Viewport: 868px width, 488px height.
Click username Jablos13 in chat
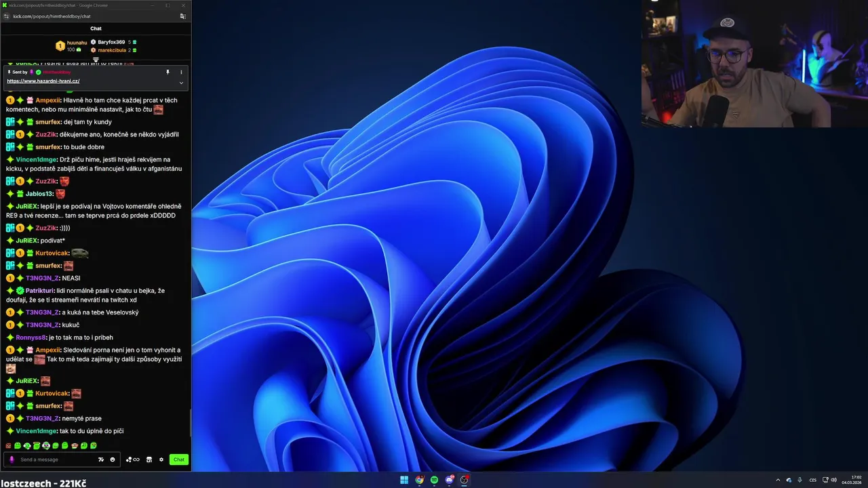pos(39,194)
